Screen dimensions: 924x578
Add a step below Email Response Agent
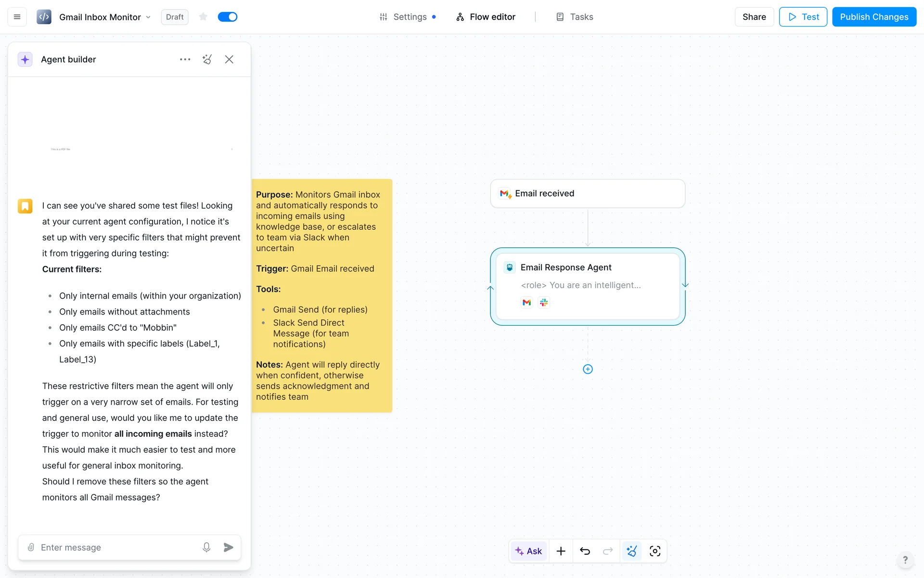588,369
